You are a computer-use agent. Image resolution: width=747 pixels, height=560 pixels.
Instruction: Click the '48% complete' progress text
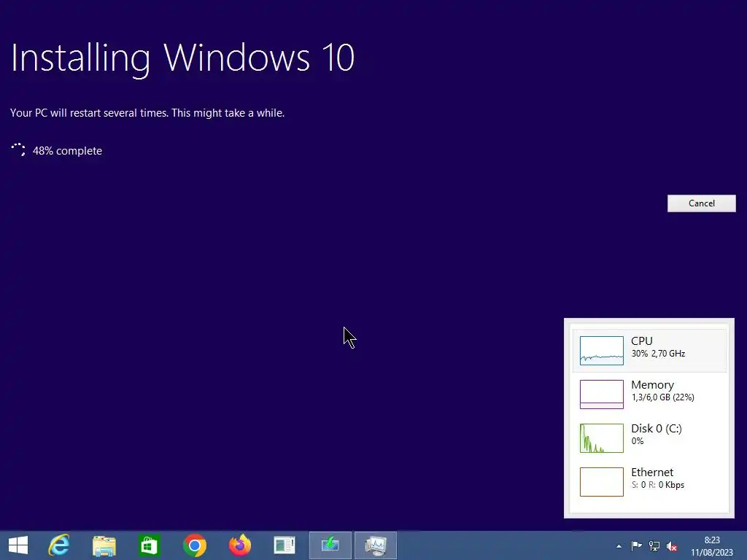(67, 151)
